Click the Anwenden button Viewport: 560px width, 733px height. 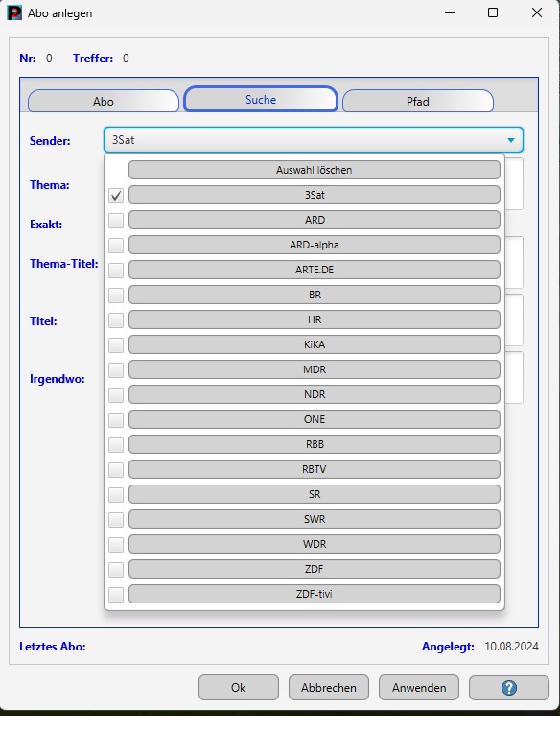419,688
